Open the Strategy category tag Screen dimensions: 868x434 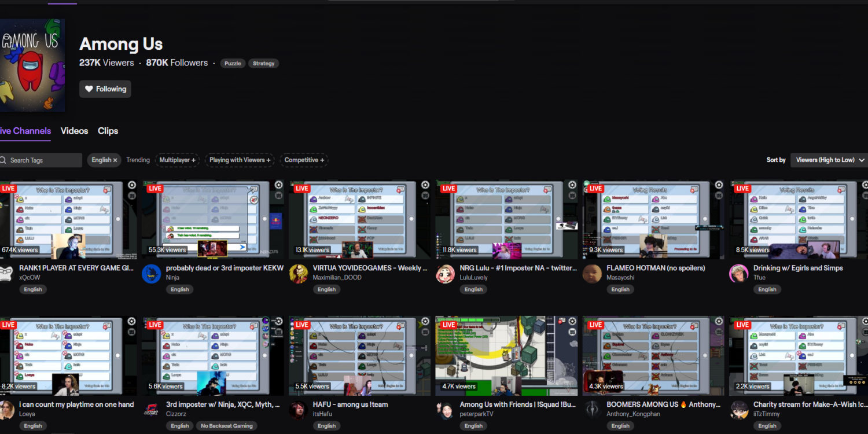263,64
